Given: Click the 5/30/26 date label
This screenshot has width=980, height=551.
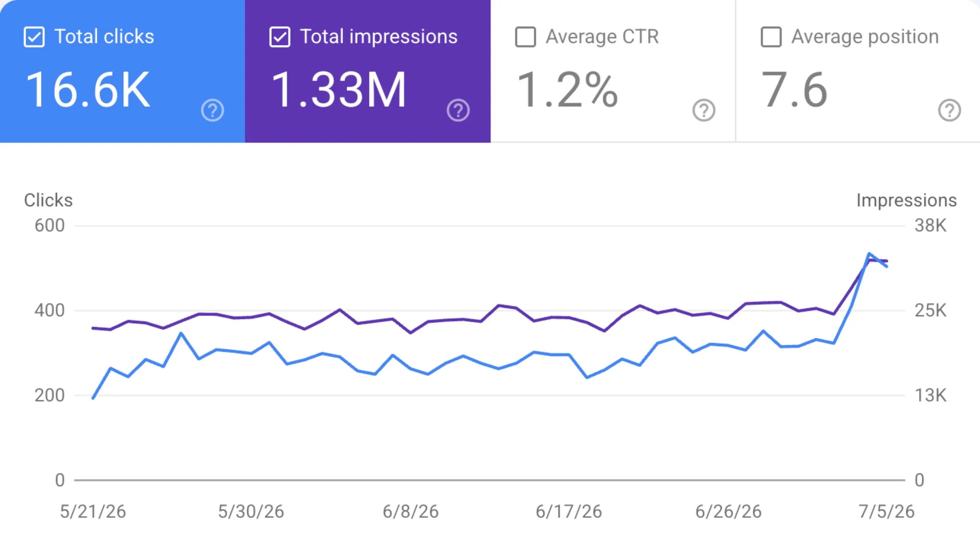Looking at the screenshot, I should [251, 512].
